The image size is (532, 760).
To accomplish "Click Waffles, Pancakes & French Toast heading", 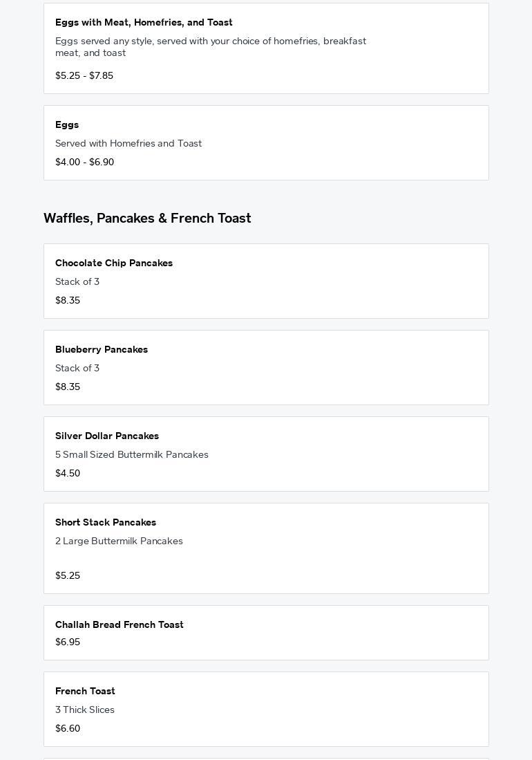I will point(147,218).
